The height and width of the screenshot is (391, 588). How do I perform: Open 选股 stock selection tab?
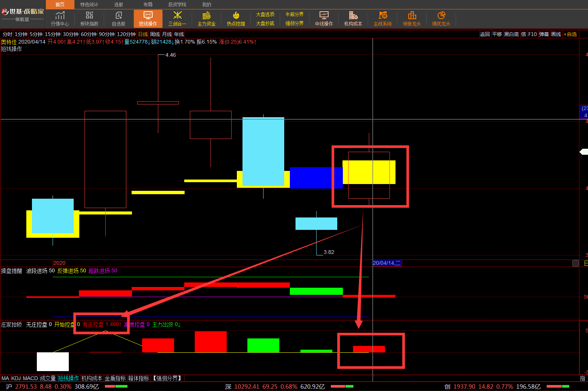coord(118,5)
